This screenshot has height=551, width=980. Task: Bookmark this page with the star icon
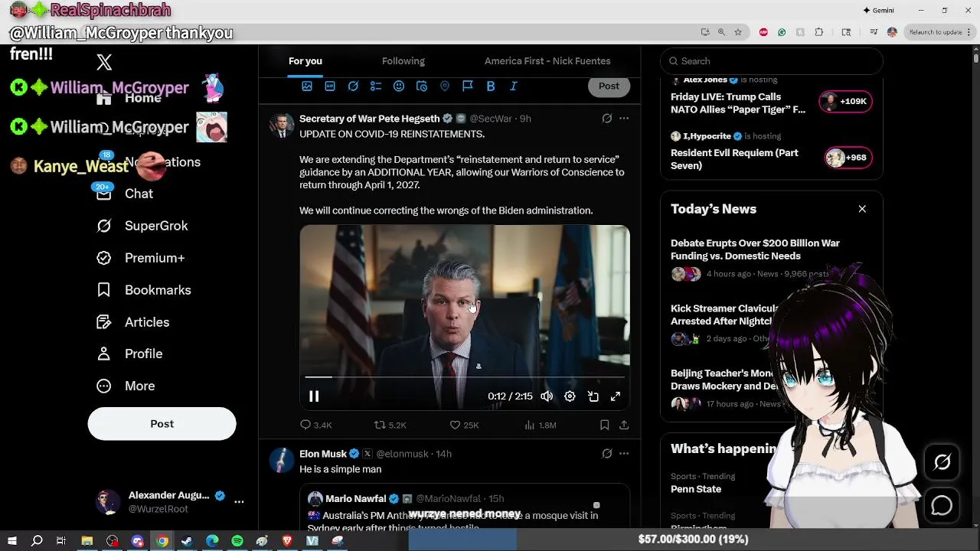738,32
